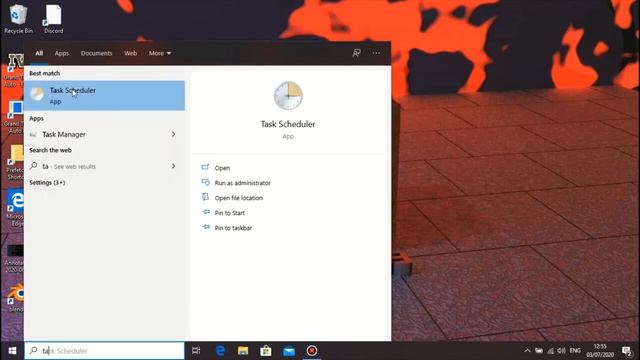This screenshot has width=640, height=360.
Task: Open the Discord desktop shortcut
Action: 53,19
